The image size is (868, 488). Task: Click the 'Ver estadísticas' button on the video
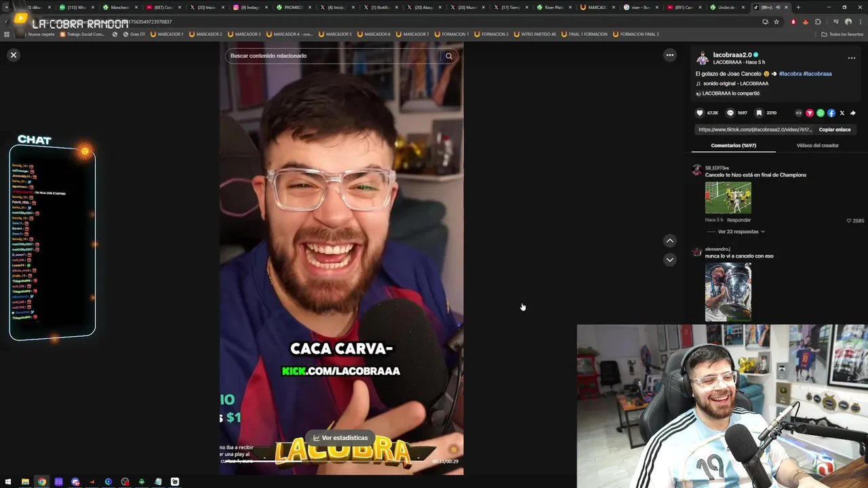tap(340, 438)
